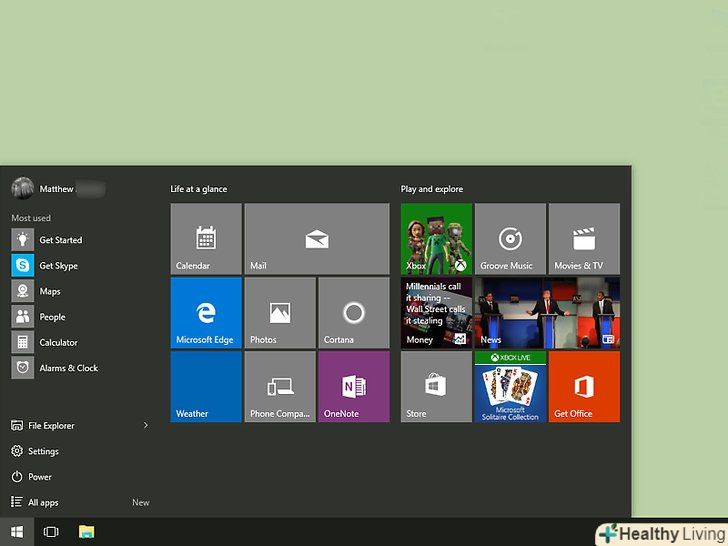Image resolution: width=728 pixels, height=546 pixels.
Task: Launch Cortana tile
Action: (353, 313)
